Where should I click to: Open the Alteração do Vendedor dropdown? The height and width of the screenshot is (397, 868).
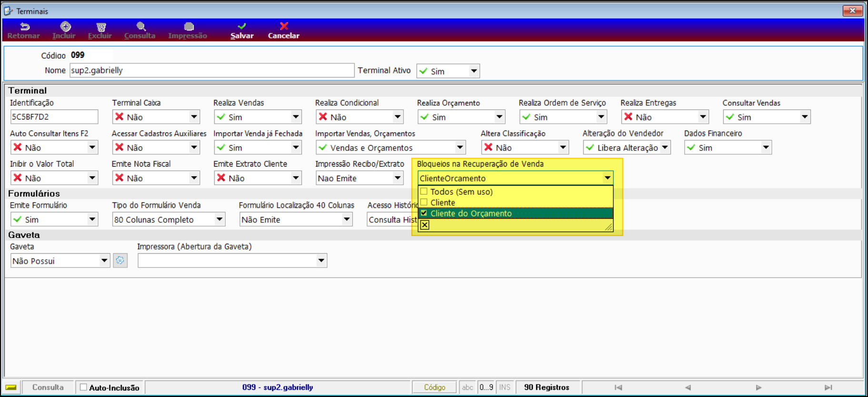tap(665, 147)
